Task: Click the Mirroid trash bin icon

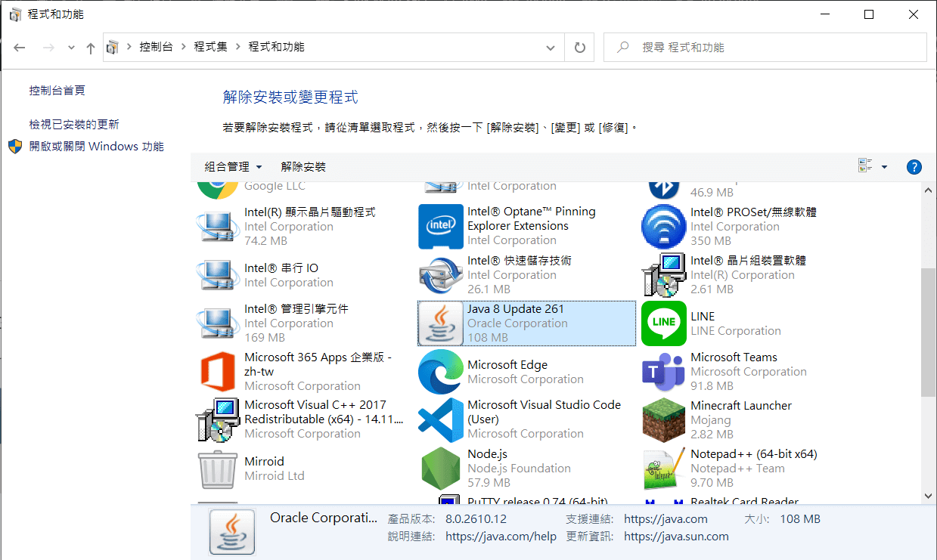Action: [218, 469]
